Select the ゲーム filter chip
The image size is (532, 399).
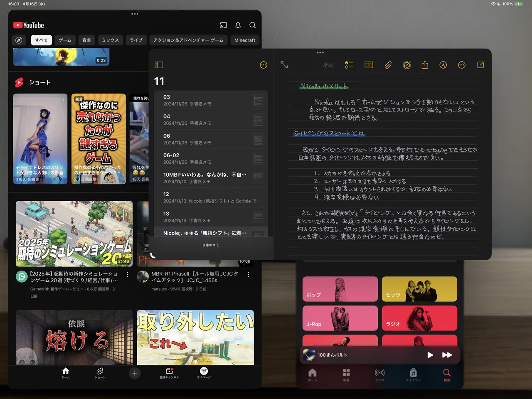point(65,40)
